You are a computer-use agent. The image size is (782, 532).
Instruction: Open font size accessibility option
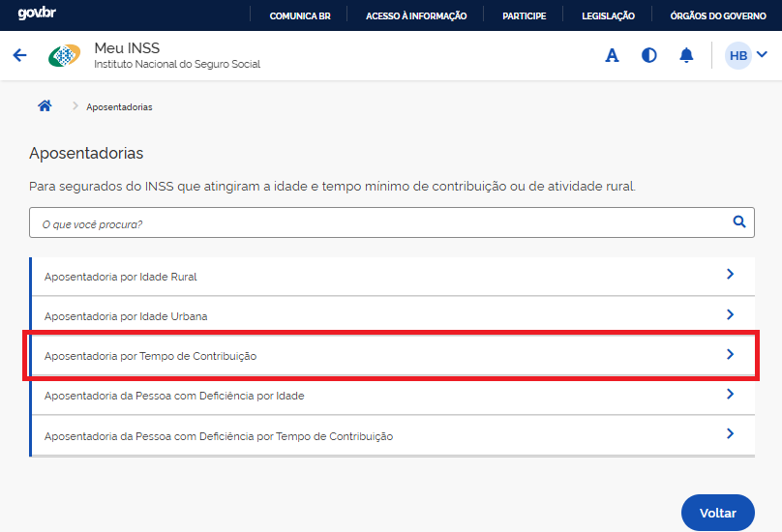click(x=612, y=56)
